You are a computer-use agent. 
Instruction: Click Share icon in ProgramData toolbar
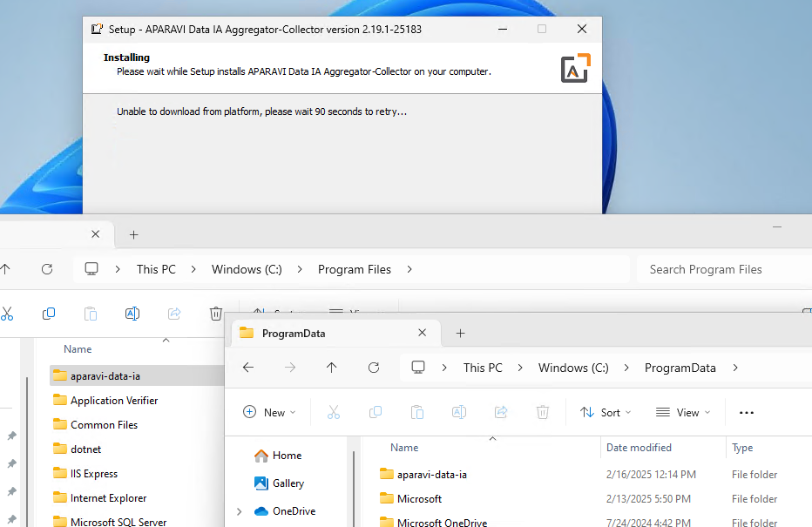(x=501, y=412)
